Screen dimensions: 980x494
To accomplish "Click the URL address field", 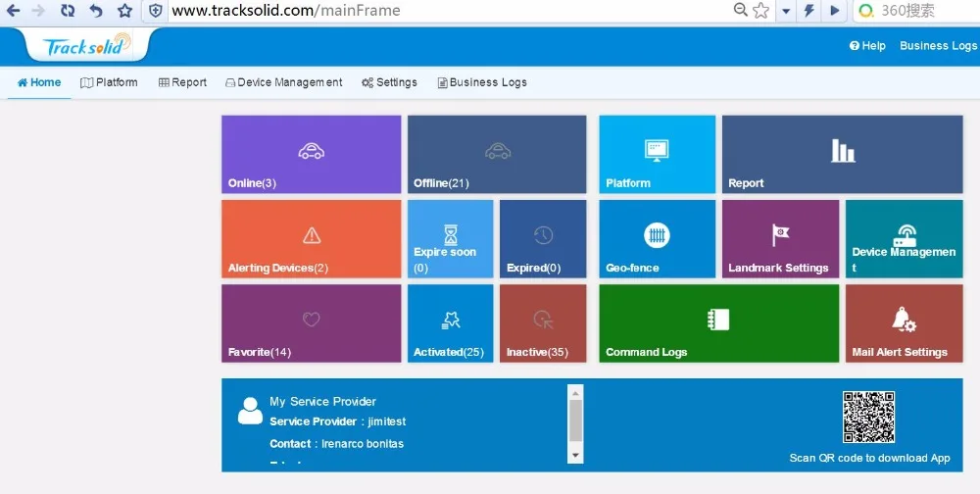I will (x=450, y=11).
